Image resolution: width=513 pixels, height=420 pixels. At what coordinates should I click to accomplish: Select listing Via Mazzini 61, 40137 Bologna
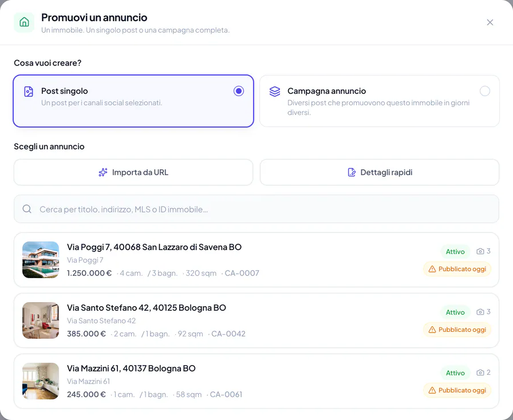click(x=256, y=381)
